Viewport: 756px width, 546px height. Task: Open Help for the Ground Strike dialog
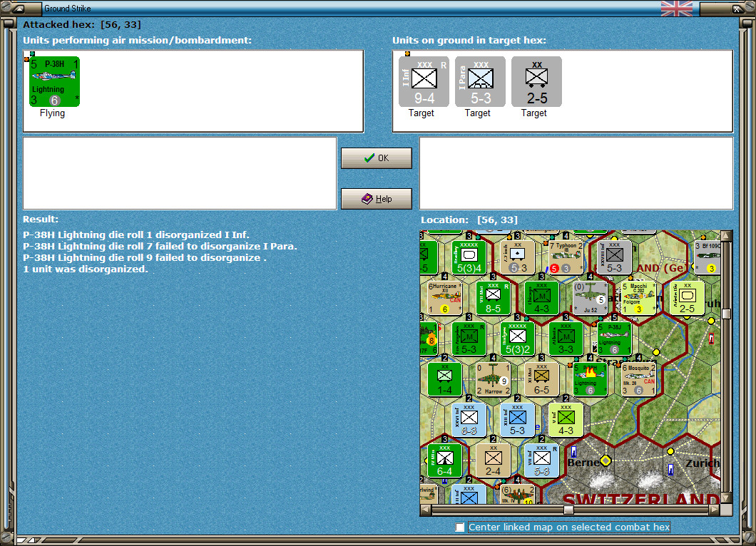coord(376,198)
